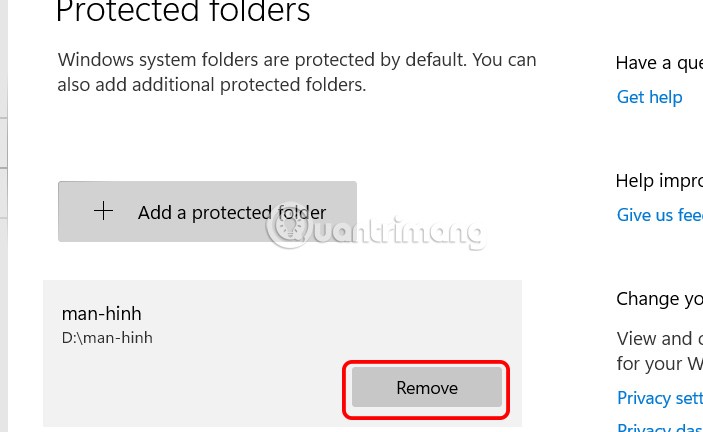Click the 'Windows system folders are protected' description
The width and height of the screenshot is (703, 432).
[297, 60]
